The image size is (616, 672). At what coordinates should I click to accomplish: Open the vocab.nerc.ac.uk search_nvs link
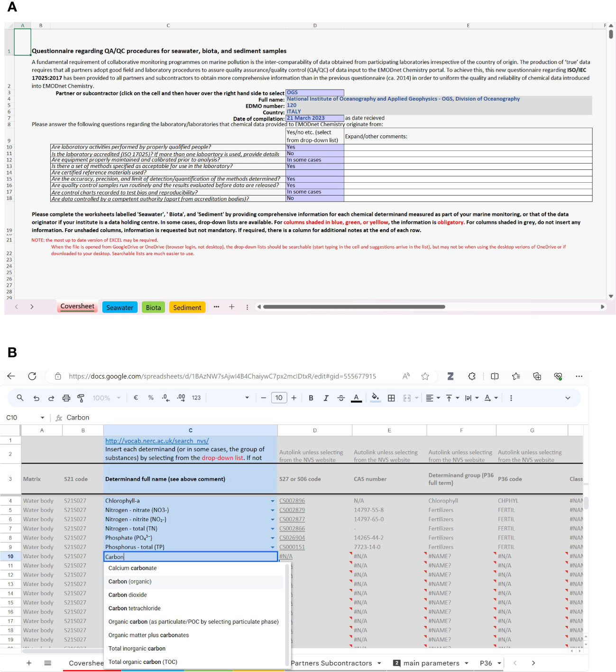[x=157, y=441]
